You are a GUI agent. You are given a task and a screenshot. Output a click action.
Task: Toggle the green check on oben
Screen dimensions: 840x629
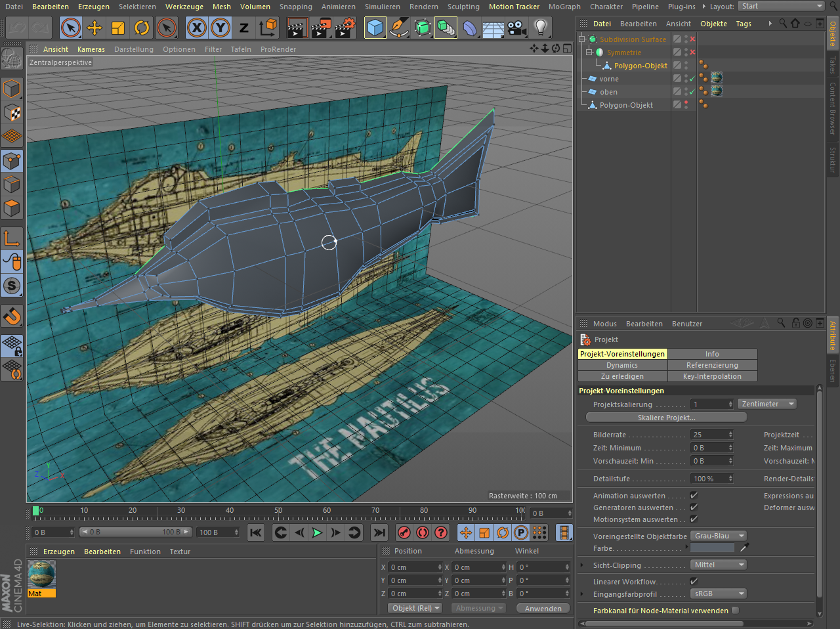pyautogui.click(x=692, y=92)
